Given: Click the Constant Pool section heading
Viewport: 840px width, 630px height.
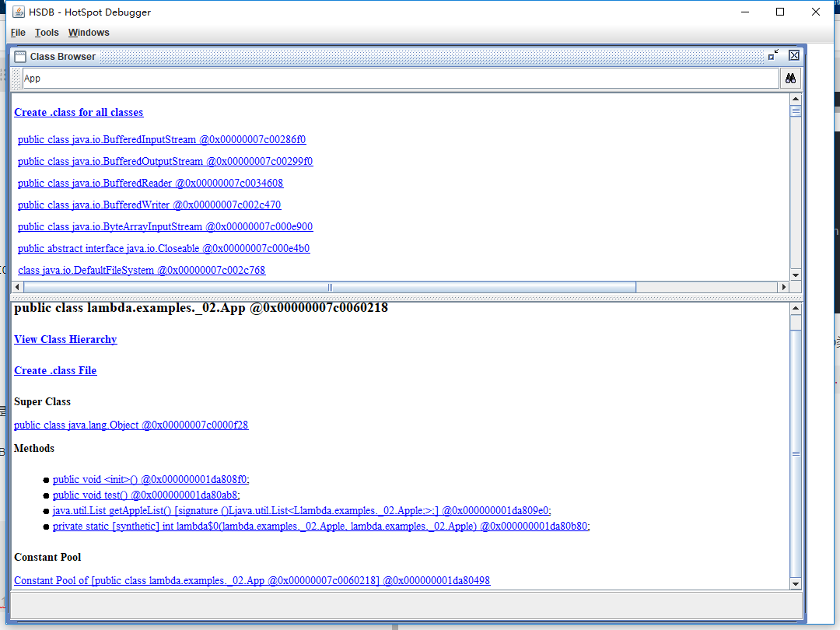Looking at the screenshot, I should 47,557.
